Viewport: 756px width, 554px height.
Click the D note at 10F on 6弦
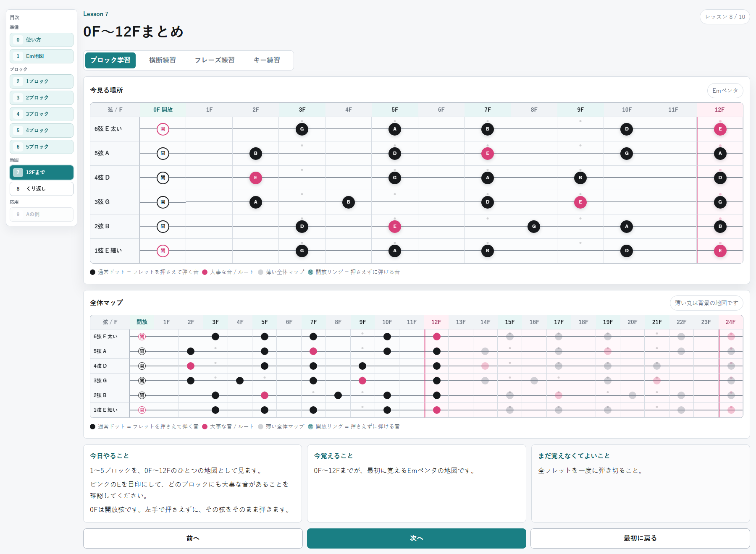(627, 129)
